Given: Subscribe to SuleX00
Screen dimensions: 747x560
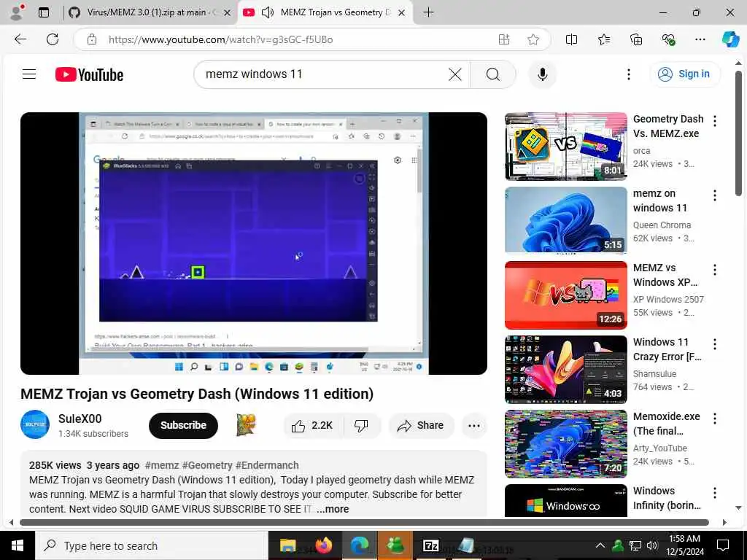Looking at the screenshot, I should [183, 425].
